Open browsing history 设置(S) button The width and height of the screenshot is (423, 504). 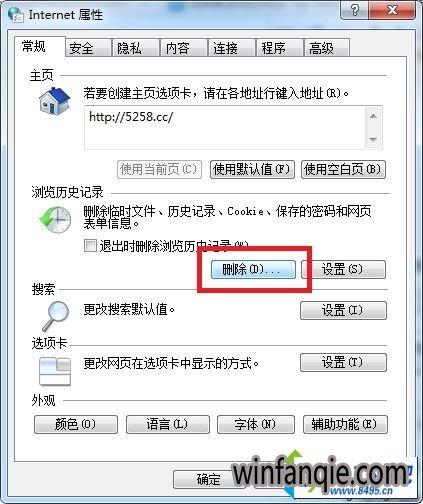click(x=343, y=269)
